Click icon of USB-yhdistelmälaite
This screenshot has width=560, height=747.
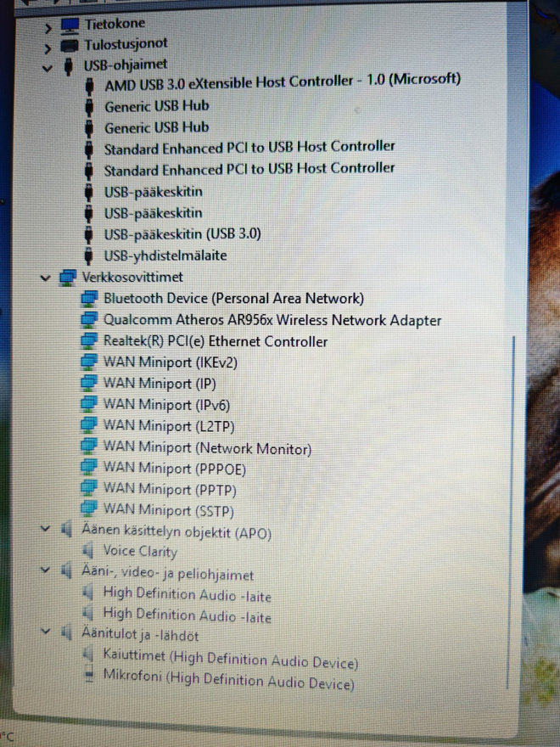coord(88,256)
